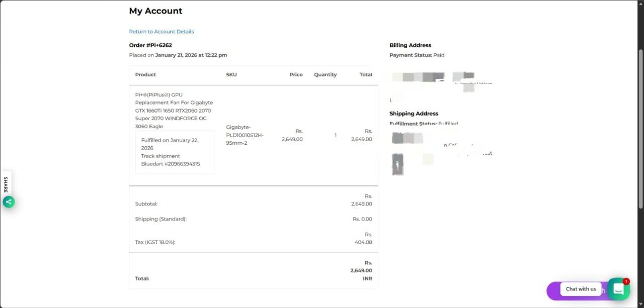The height and width of the screenshot is (308, 644).
Task: Click the Chat with us tooltip
Action: point(581,289)
